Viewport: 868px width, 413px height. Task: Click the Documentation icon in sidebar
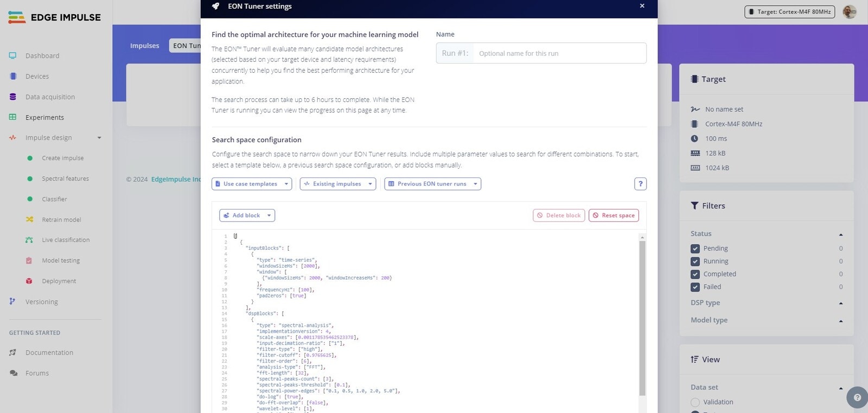(12, 353)
